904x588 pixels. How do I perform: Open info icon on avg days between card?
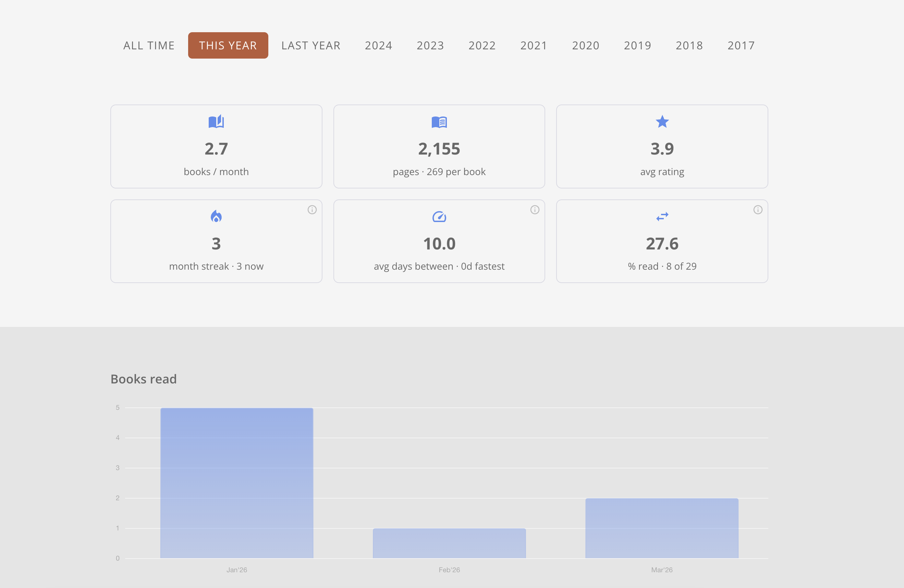pyautogui.click(x=535, y=210)
